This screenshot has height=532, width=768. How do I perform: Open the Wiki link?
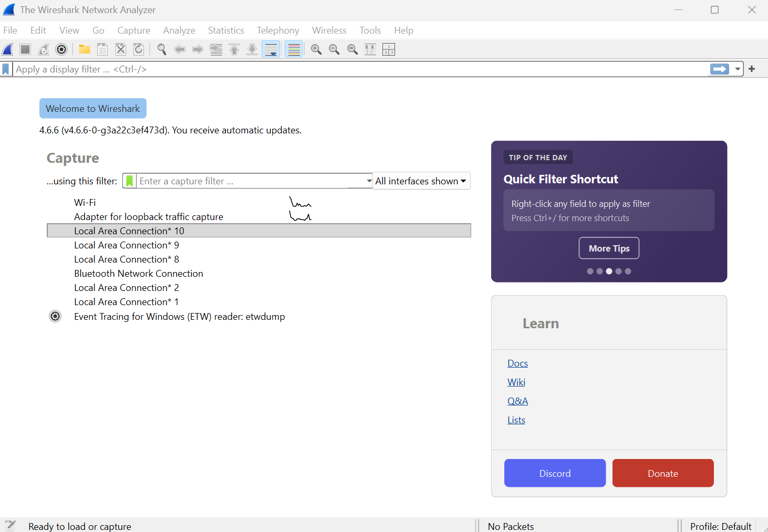[x=516, y=382]
